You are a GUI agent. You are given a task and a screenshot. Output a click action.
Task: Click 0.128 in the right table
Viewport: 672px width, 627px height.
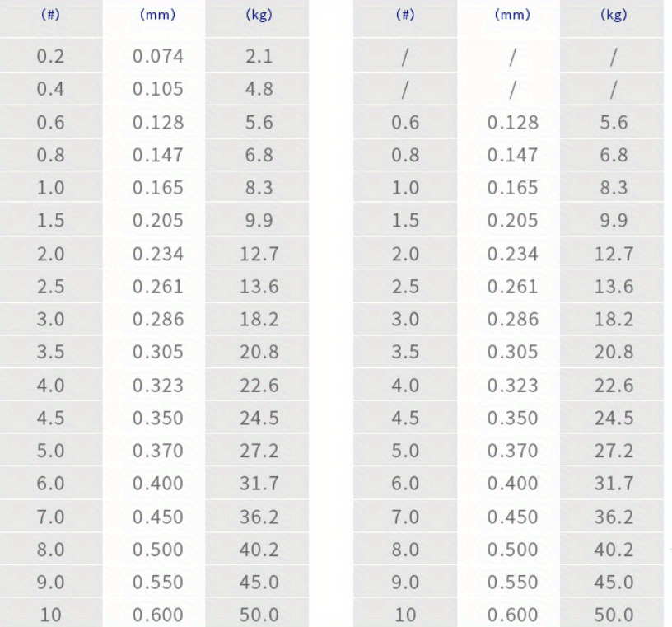click(512, 123)
